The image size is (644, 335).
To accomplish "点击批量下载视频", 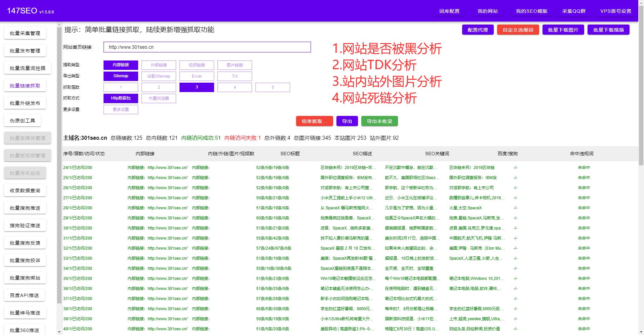I will pyautogui.click(x=608, y=30).
